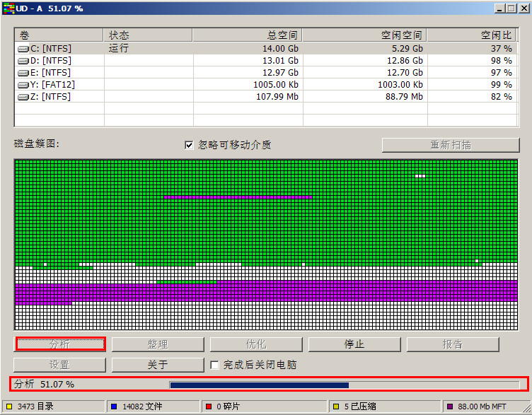Click the 磁盘簇图 label

click(37, 144)
